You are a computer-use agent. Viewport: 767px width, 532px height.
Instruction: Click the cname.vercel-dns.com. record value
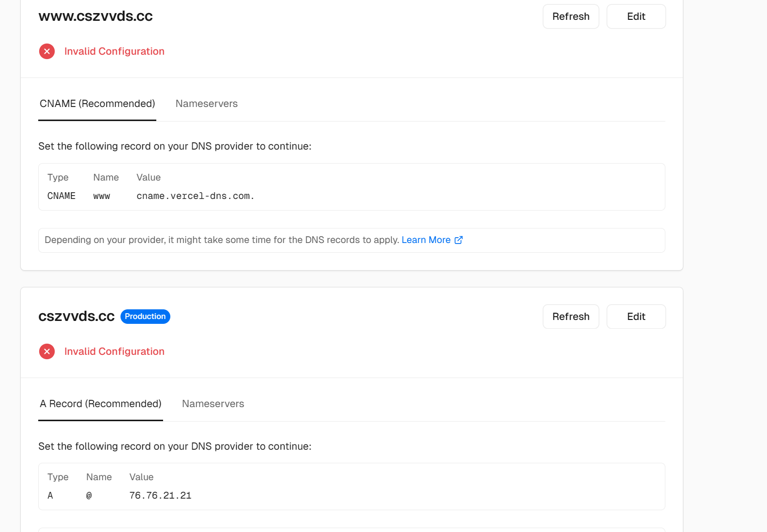(196, 196)
